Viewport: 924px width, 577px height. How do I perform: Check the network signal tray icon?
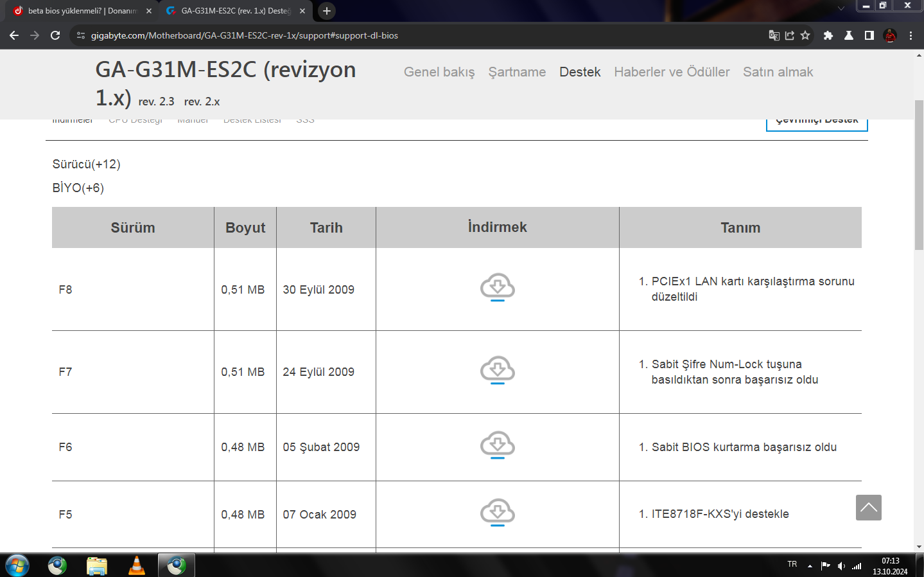pyautogui.click(x=857, y=566)
